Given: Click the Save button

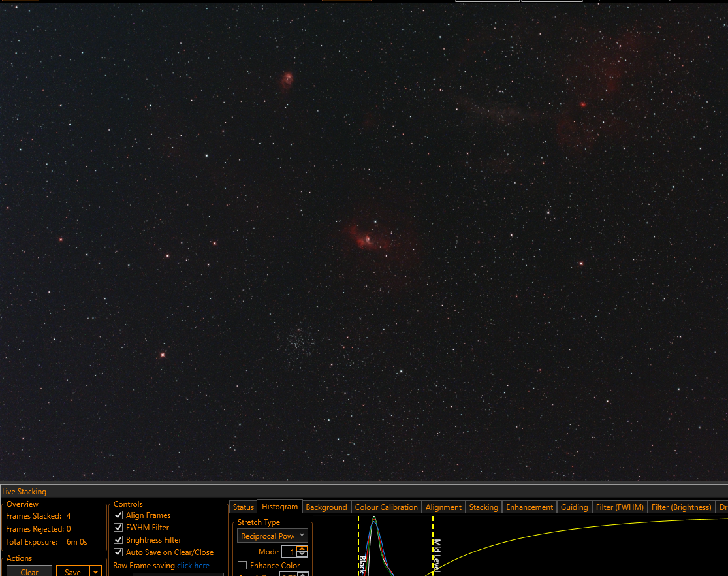Looking at the screenshot, I should pyautogui.click(x=73, y=572).
